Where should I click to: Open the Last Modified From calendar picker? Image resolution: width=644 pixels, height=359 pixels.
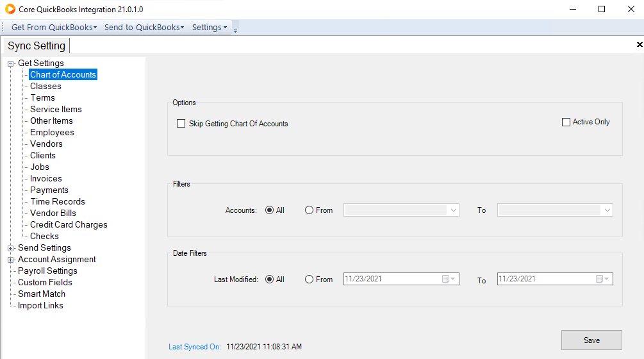point(449,279)
